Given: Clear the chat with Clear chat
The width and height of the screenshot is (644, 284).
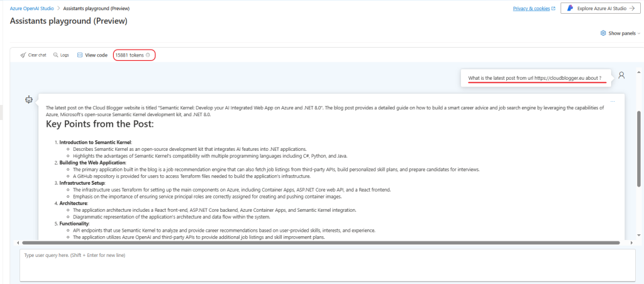Looking at the screenshot, I should click(x=33, y=55).
